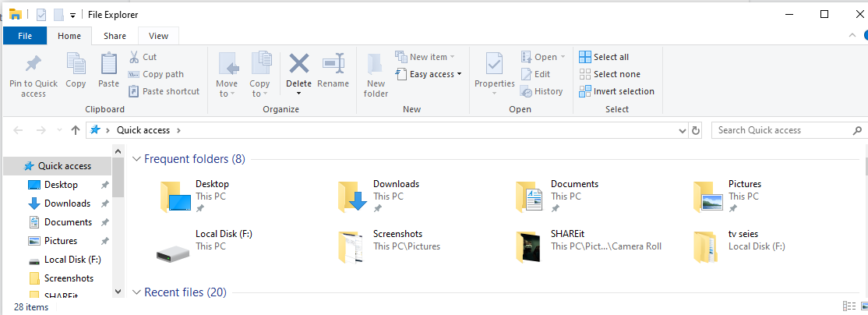Image resolution: width=868 pixels, height=315 pixels.
Task: Click the Copy ribbon icon
Action: (76, 63)
